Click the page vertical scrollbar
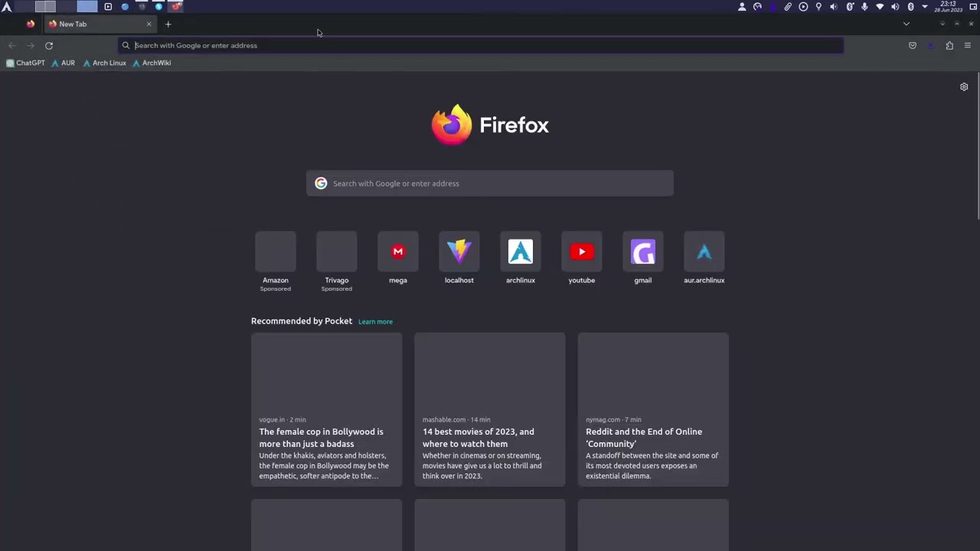 click(977, 145)
